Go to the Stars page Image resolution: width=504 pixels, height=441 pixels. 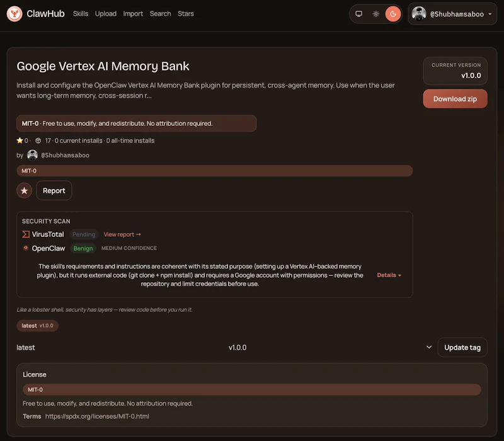[186, 14]
